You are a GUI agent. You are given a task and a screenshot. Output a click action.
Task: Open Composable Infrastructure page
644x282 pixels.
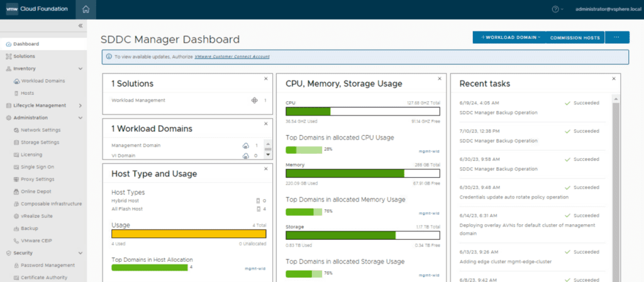pyautogui.click(x=52, y=203)
